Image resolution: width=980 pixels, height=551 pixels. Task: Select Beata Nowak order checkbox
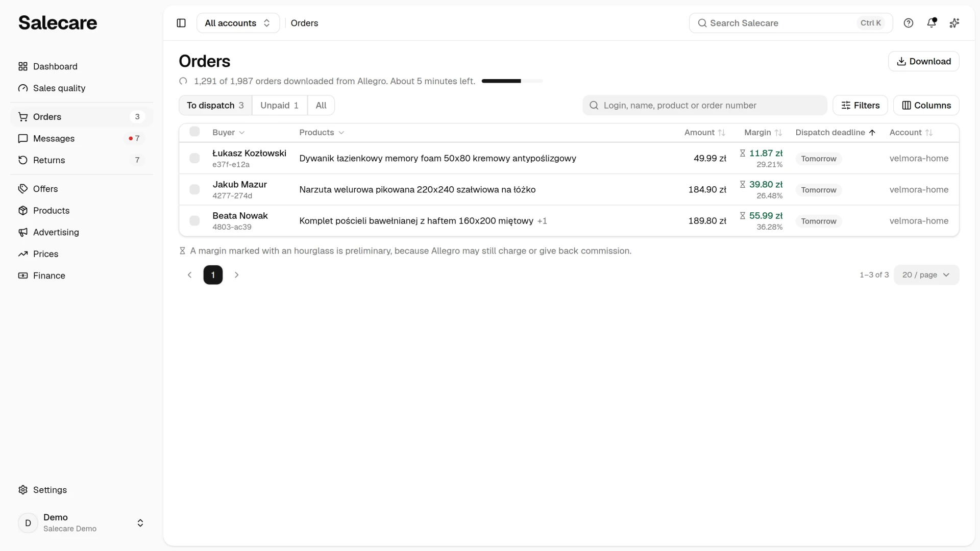tap(194, 221)
